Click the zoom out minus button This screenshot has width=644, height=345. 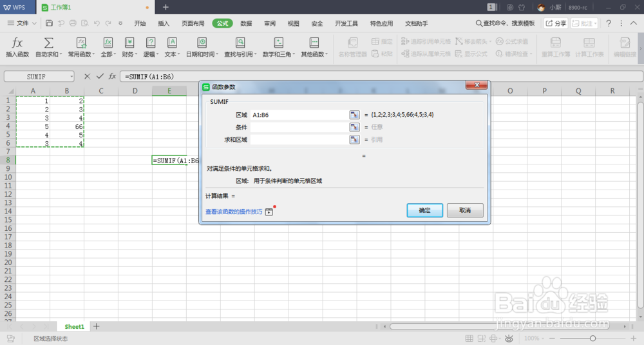(552, 339)
